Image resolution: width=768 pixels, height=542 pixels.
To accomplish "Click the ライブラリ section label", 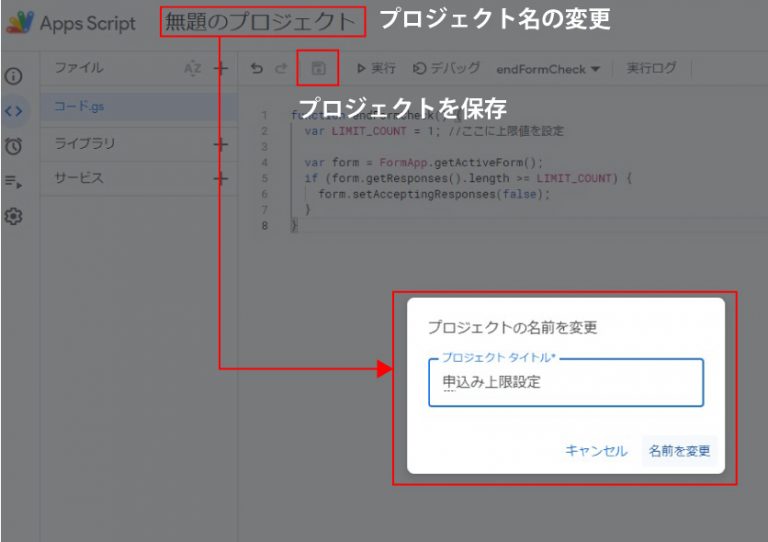I will (85, 143).
